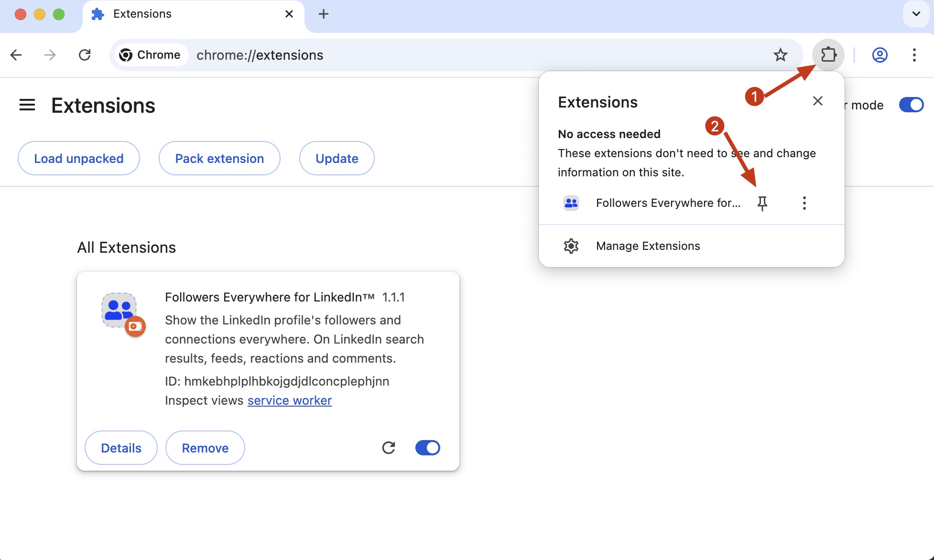
Task: Reload the Followers Everywhere extension
Action: (389, 448)
